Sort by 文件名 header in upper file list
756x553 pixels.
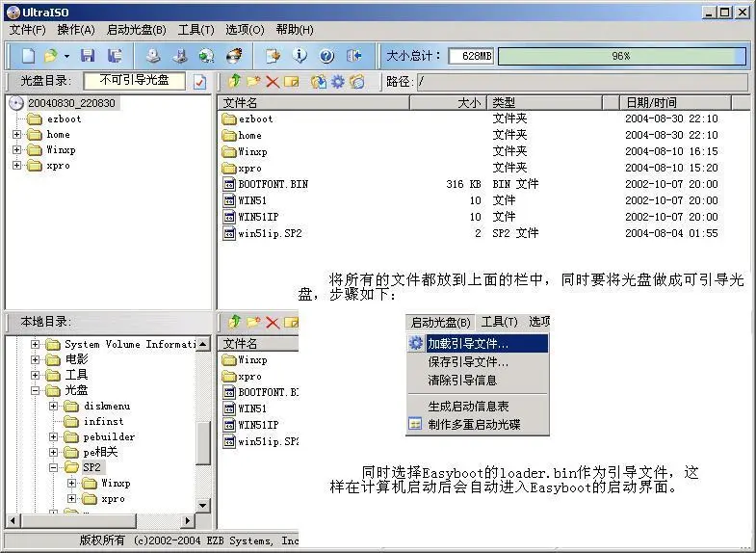coord(313,103)
